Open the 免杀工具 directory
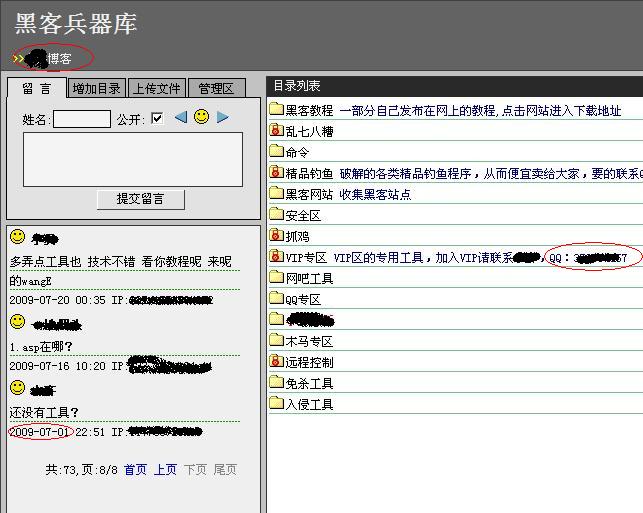Screen dimensions: 643x513 tap(309, 383)
